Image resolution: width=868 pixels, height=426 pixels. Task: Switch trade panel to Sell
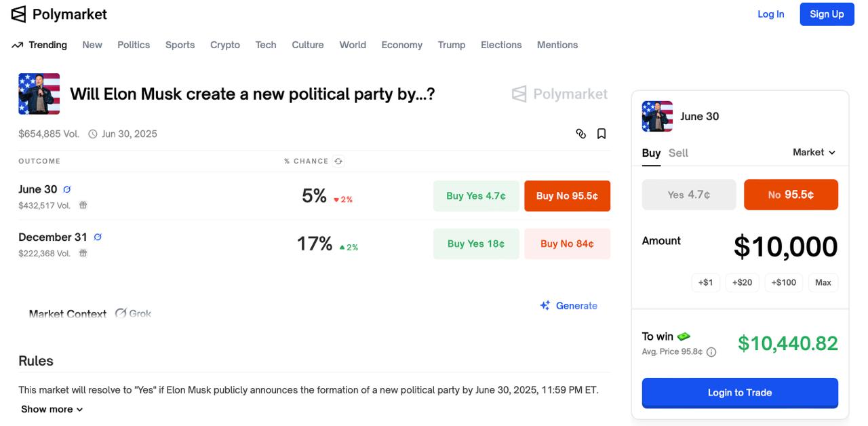tap(678, 153)
